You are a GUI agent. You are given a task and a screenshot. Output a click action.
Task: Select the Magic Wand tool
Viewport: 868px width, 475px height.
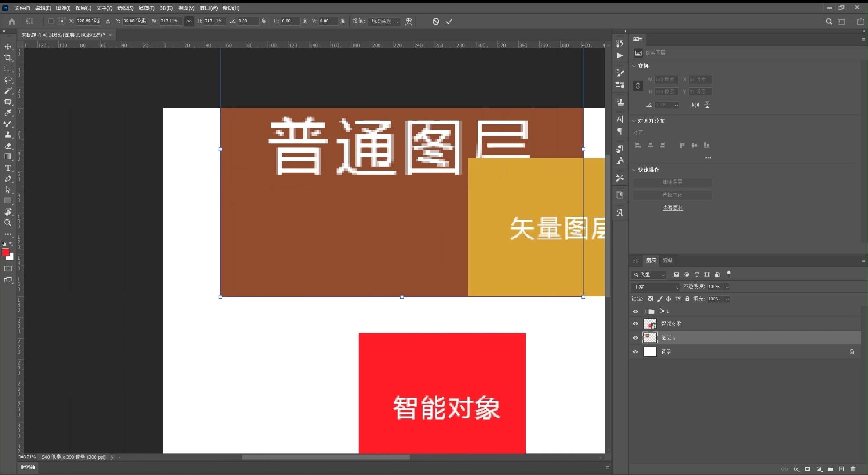[8, 91]
